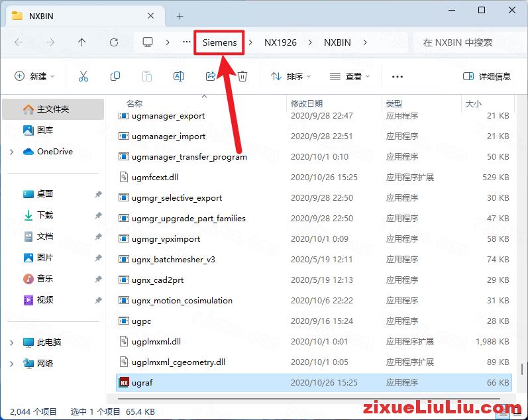Select the ugmanager_export file
Screen dimensions: 528x420
[x=314, y=116]
